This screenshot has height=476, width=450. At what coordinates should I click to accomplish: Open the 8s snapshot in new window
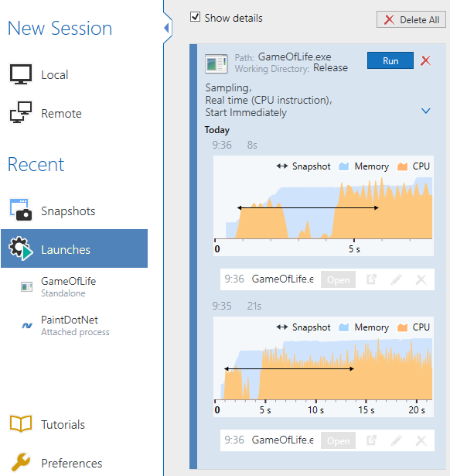[371, 279]
